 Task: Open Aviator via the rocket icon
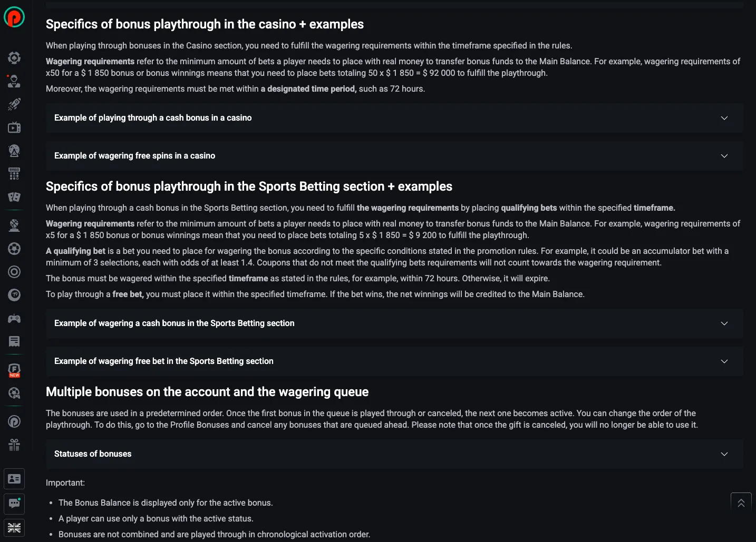[14, 104]
